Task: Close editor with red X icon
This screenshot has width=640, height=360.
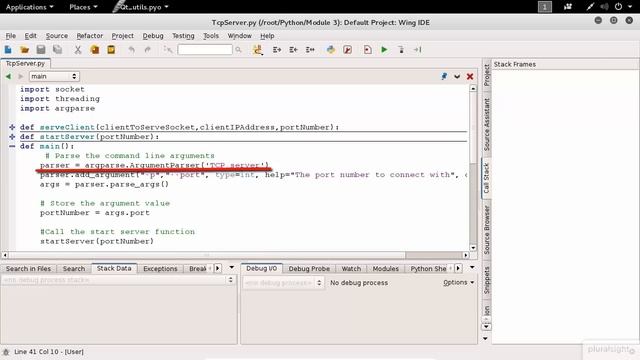Action: pyautogui.click(x=470, y=76)
